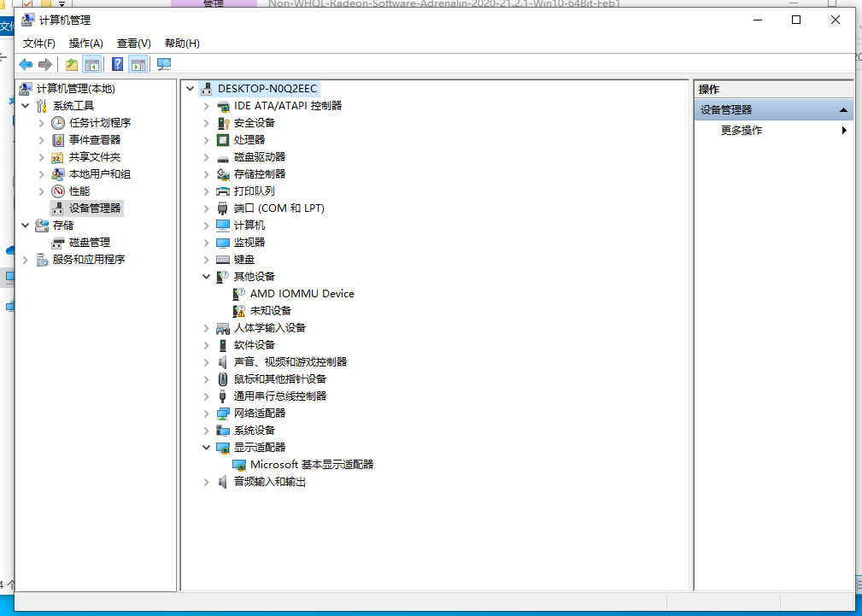Expand the 音频输入和输出 category
Viewport: 862px width, 616px height.
point(206,482)
